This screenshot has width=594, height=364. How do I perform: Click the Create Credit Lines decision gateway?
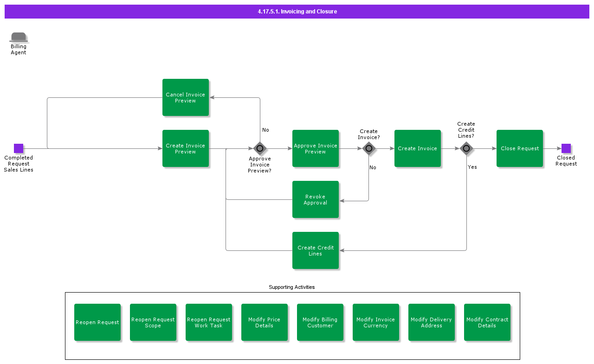[x=466, y=148]
